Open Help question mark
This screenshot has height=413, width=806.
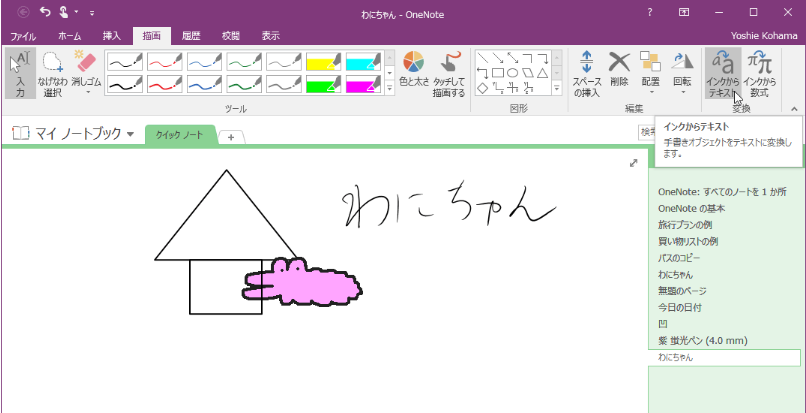[650, 13]
